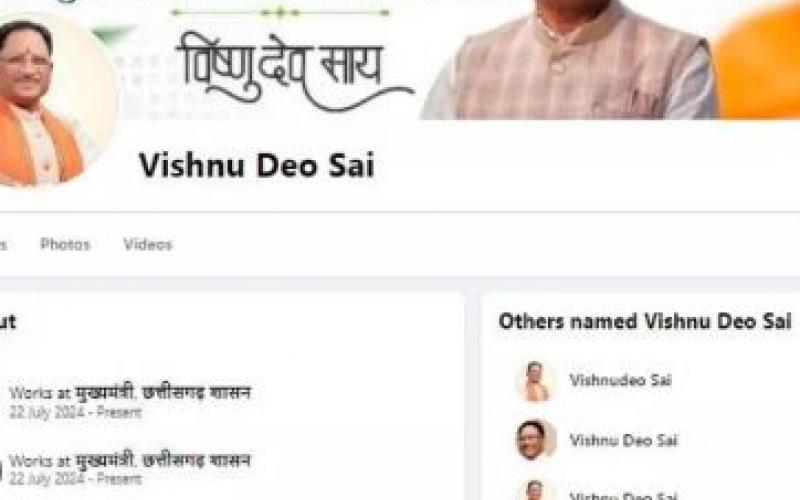Click the second 22 July 2024 - Present date

click(x=76, y=479)
